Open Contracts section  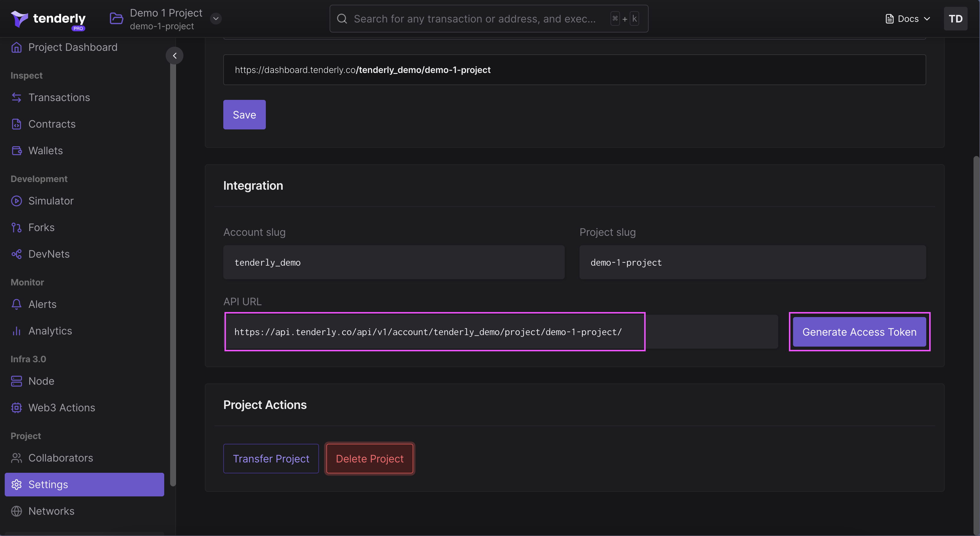[52, 124]
